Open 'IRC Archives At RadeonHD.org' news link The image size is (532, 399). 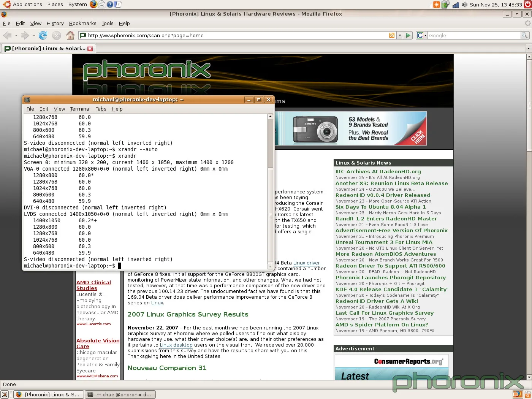click(378, 171)
